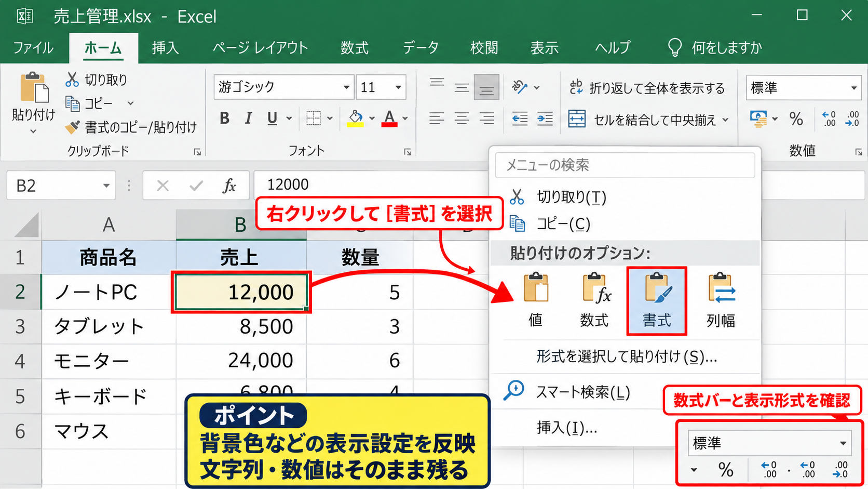Open the 游ゴシック font name dropdown
Viewport: 868px width, 489px height.
(x=346, y=87)
